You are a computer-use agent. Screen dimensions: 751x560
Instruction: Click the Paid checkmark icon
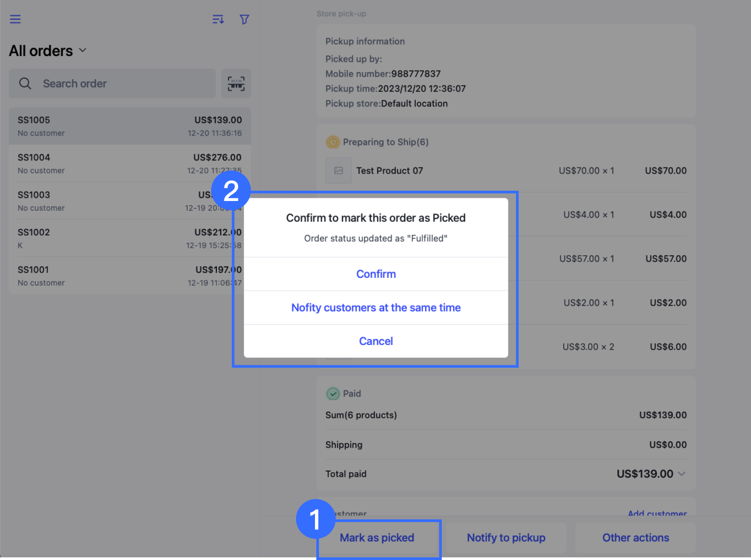tap(333, 394)
